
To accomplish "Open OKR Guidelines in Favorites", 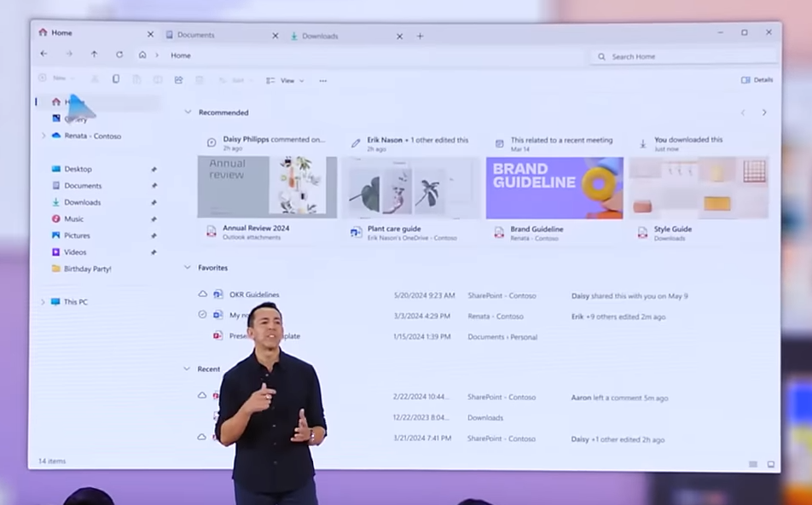I will [254, 294].
